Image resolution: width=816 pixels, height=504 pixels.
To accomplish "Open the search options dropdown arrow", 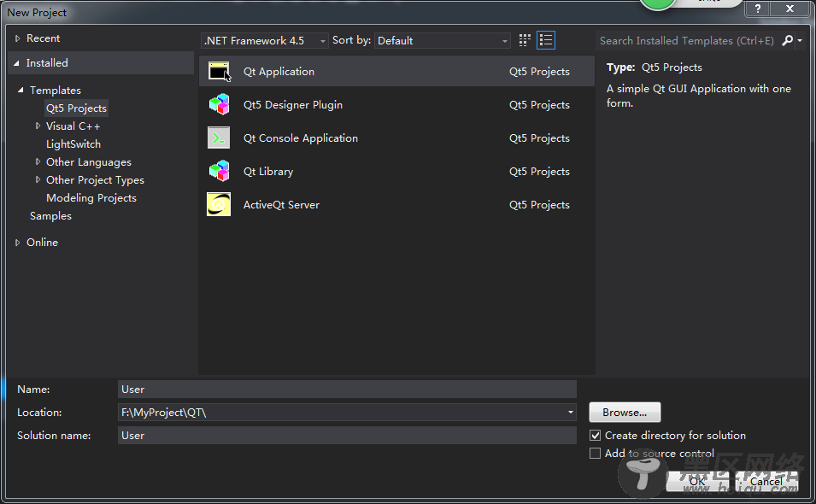I will click(800, 40).
